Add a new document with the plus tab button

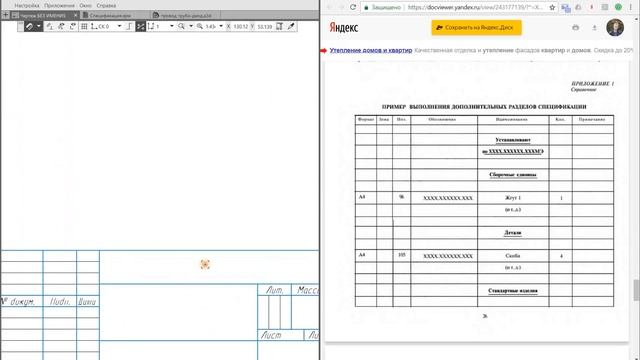pos(5,15)
